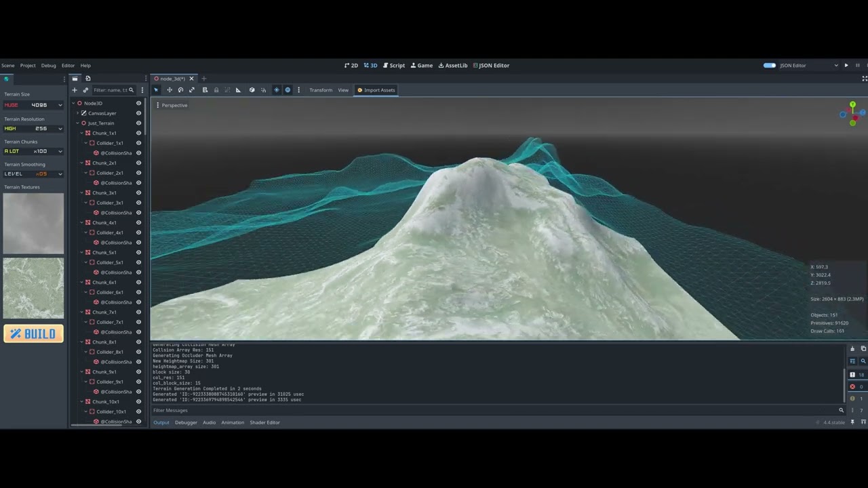Open the Terrain Chunks dropdown
This screenshot has width=868, height=488.
click(33, 151)
